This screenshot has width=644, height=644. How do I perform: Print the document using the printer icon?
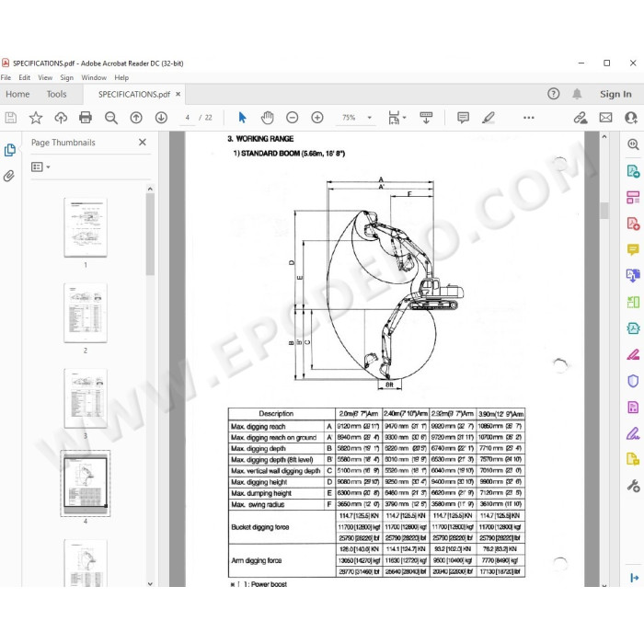(x=86, y=118)
